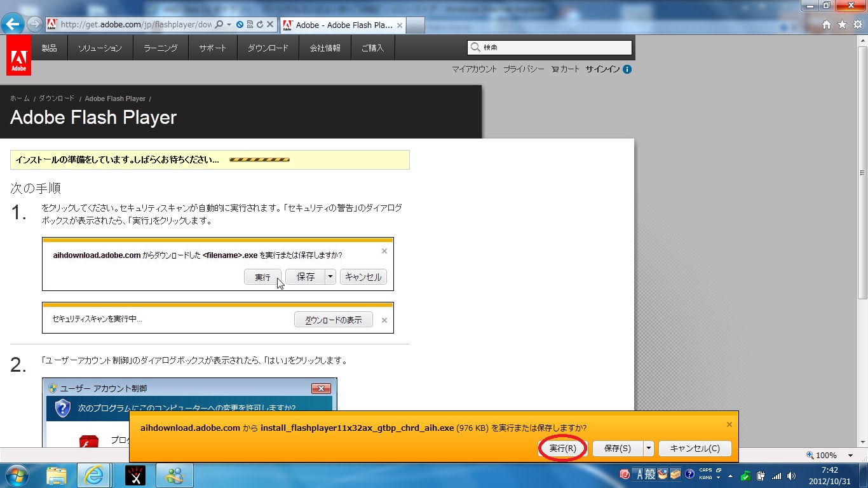This screenshot has height=488, width=868.
Task: Toggle Compatibility View icon in address bar
Action: coord(250,25)
